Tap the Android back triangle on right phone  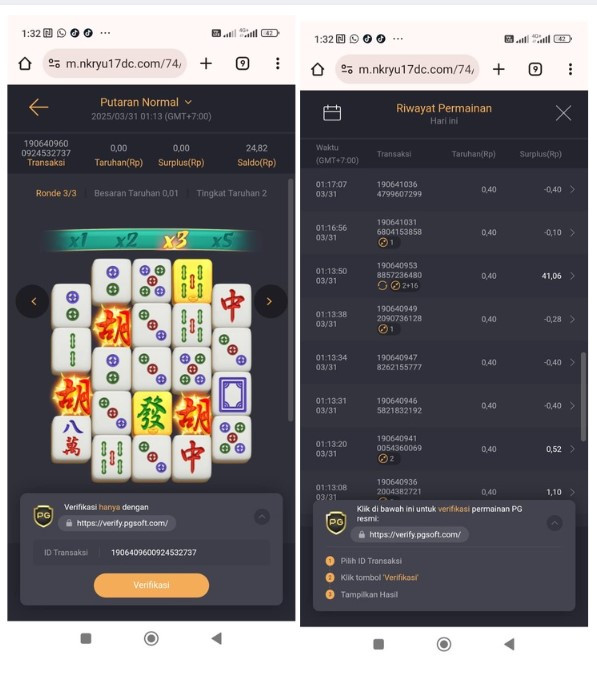point(509,644)
